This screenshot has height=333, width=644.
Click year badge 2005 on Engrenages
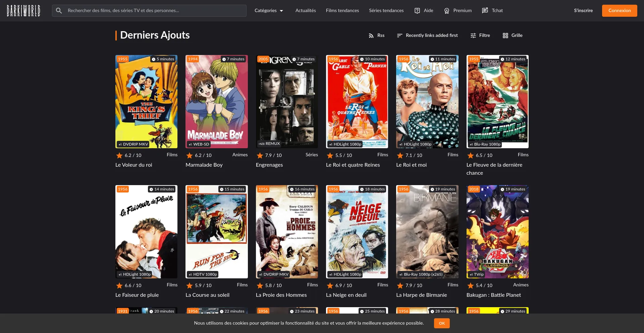click(x=263, y=59)
